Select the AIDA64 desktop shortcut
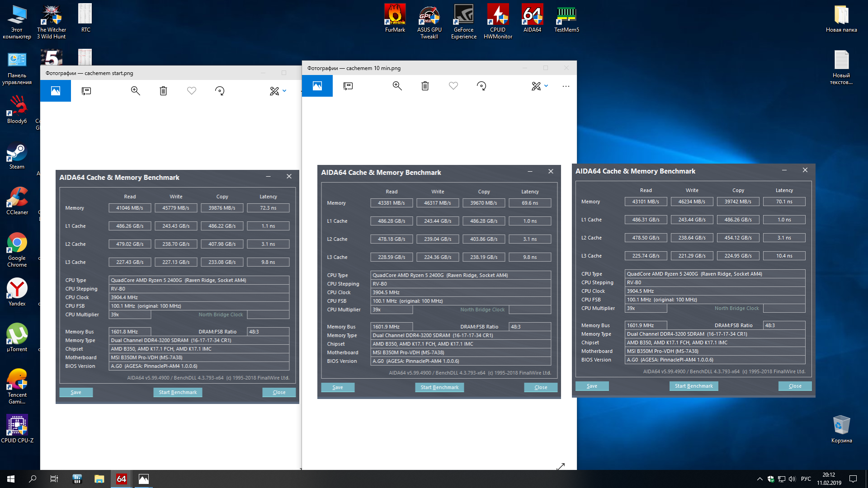 click(x=532, y=19)
